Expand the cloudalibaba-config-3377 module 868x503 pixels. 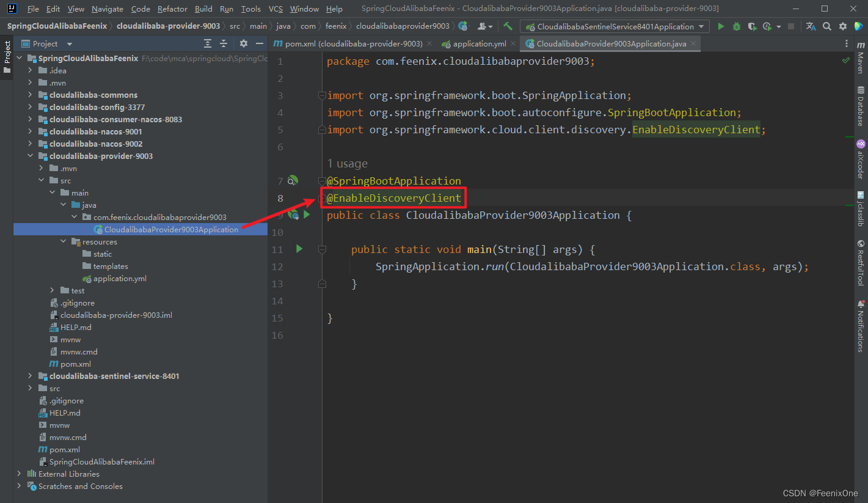coord(31,107)
